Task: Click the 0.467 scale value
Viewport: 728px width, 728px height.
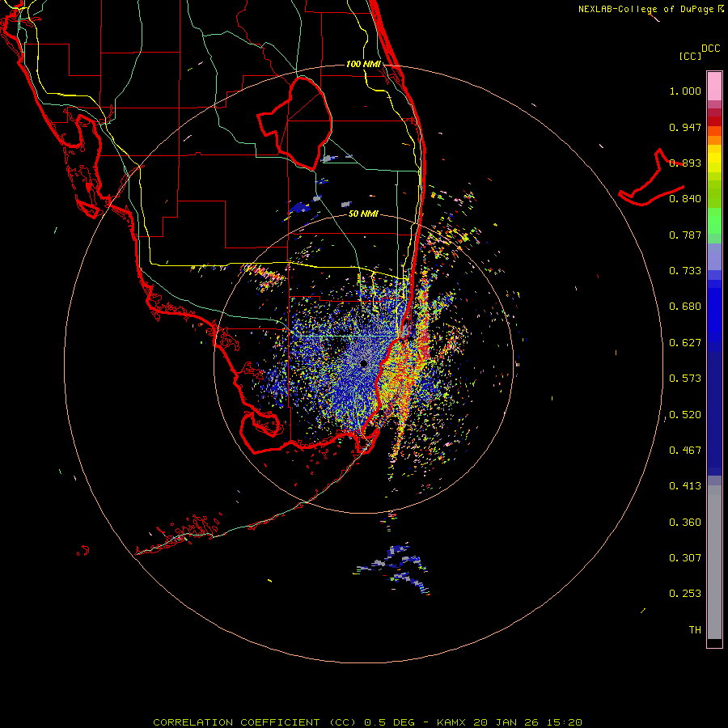Action: [x=685, y=451]
